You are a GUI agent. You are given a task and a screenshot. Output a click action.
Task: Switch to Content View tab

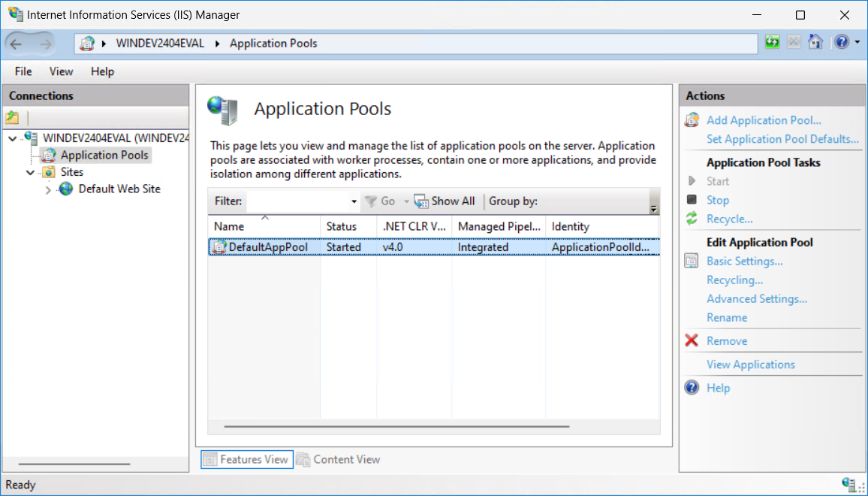tap(339, 459)
